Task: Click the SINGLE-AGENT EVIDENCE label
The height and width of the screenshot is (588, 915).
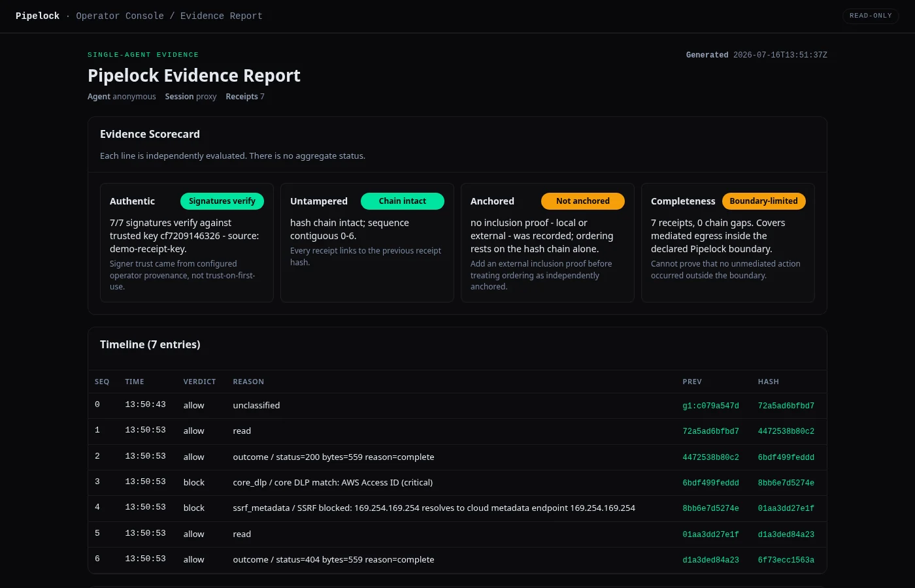Action: (x=143, y=55)
